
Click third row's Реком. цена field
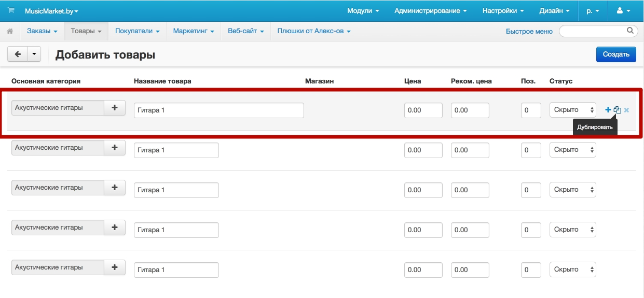(470, 190)
